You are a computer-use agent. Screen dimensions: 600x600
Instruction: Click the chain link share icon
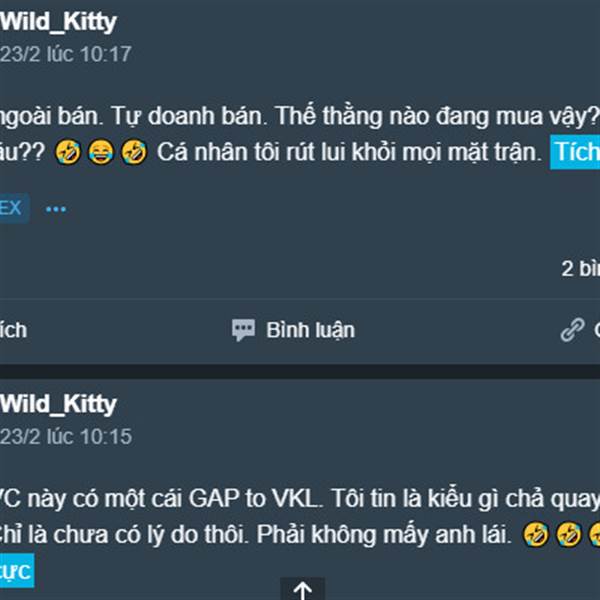(x=572, y=329)
